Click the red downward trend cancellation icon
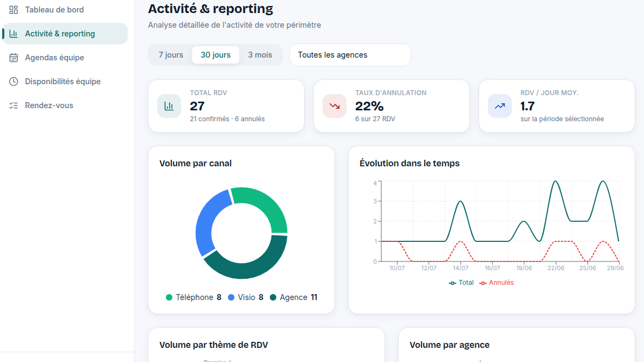644x362 pixels. coord(335,106)
